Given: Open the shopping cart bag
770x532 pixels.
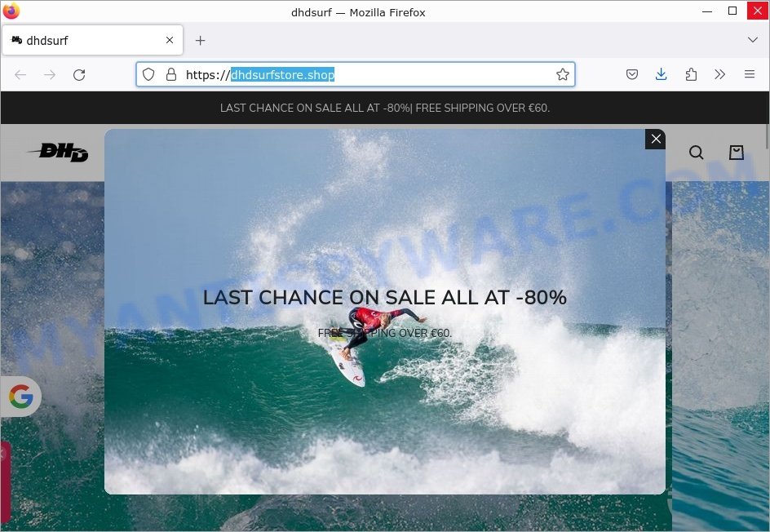Looking at the screenshot, I should (x=736, y=153).
